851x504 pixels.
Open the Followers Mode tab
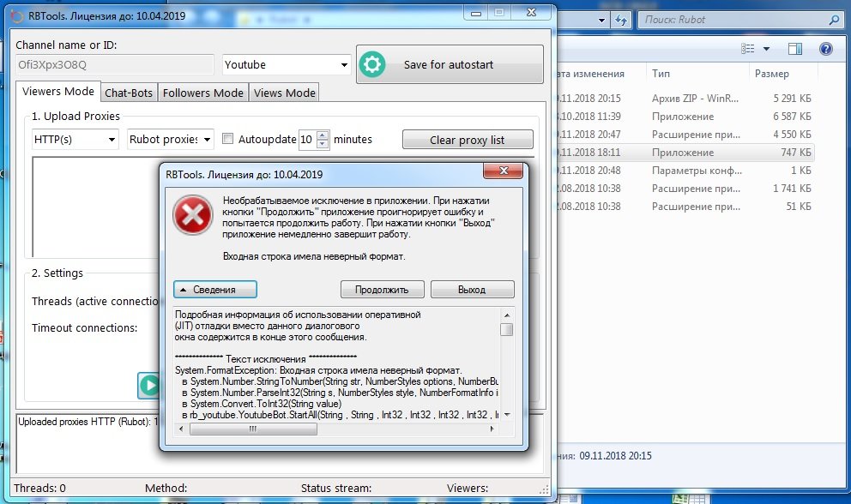click(x=203, y=93)
